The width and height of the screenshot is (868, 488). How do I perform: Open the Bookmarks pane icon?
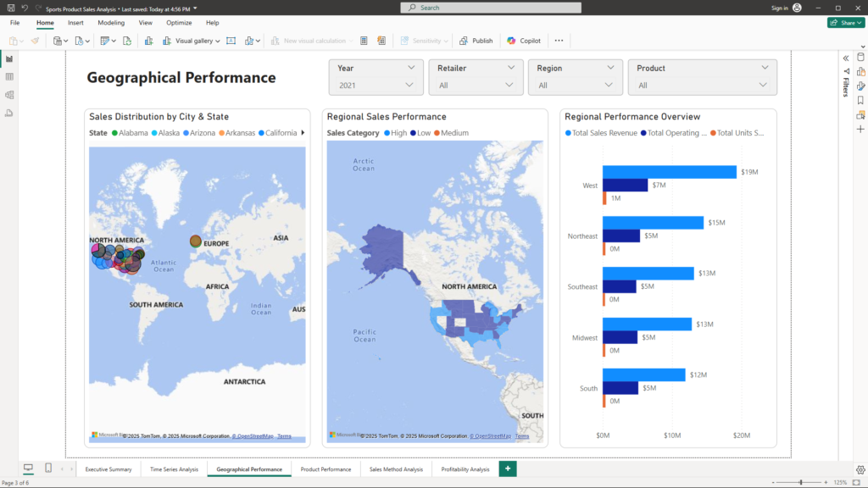(x=860, y=100)
